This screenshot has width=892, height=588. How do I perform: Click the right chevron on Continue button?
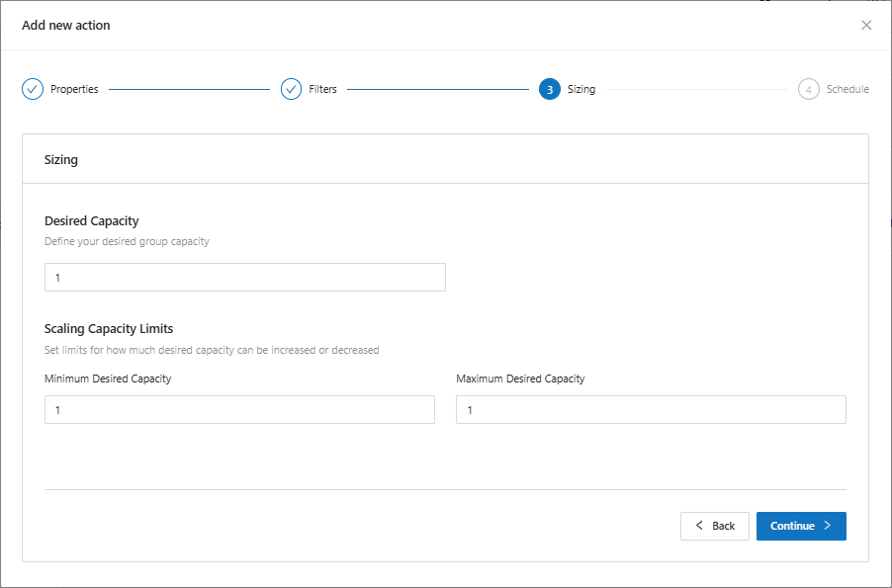tap(828, 526)
